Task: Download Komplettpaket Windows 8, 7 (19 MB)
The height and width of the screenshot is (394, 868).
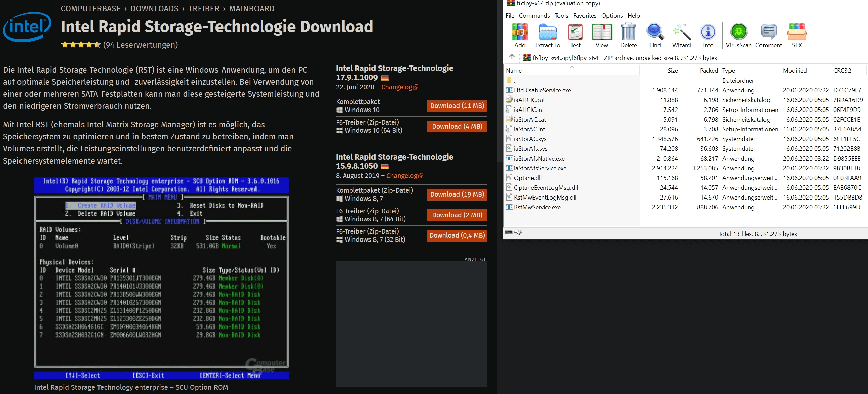Action: tap(457, 194)
